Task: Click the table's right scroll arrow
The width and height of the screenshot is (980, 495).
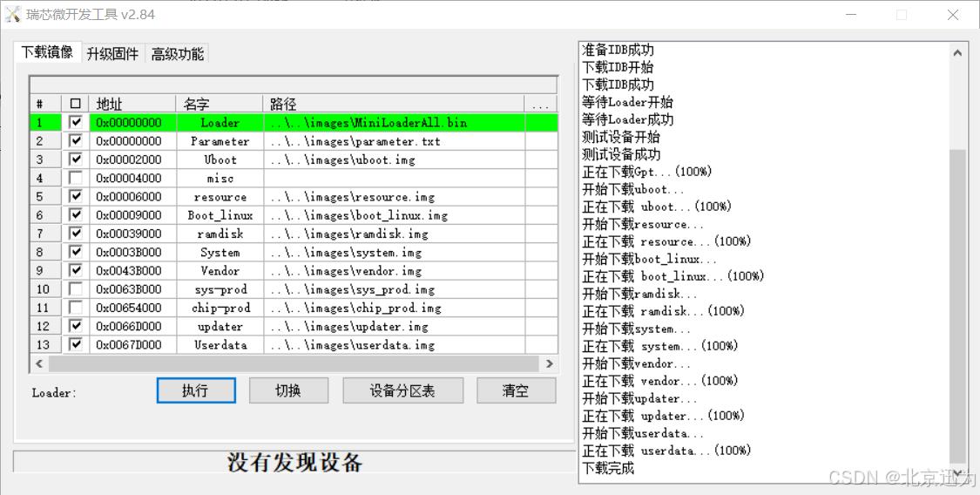Action: (550, 363)
